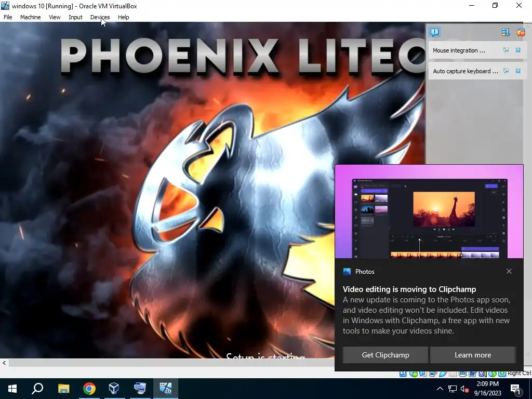Toggle the VirtualBox notification center icon
532x399 pixels.
pyautogui.click(x=435, y=32)
